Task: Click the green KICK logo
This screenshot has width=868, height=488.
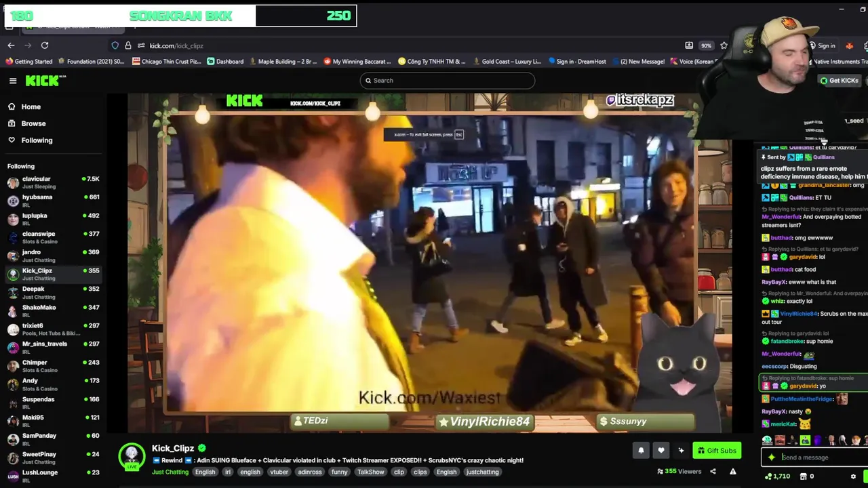Action: pyautogui.click(x=45, y=81)
